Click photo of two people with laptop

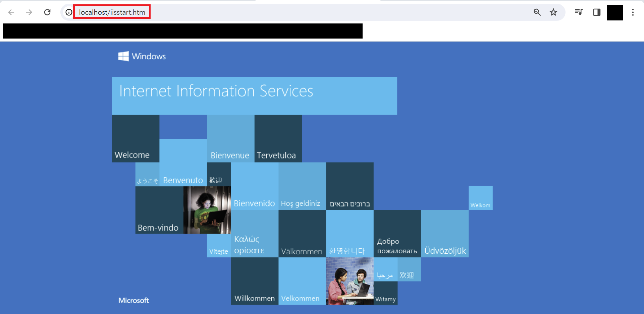(x=350, y=281)
